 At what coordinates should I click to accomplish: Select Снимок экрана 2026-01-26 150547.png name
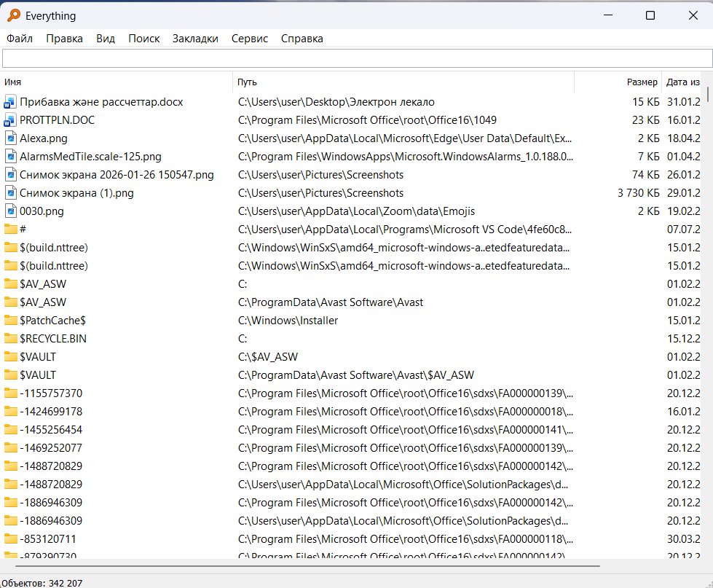click(117, 175)
